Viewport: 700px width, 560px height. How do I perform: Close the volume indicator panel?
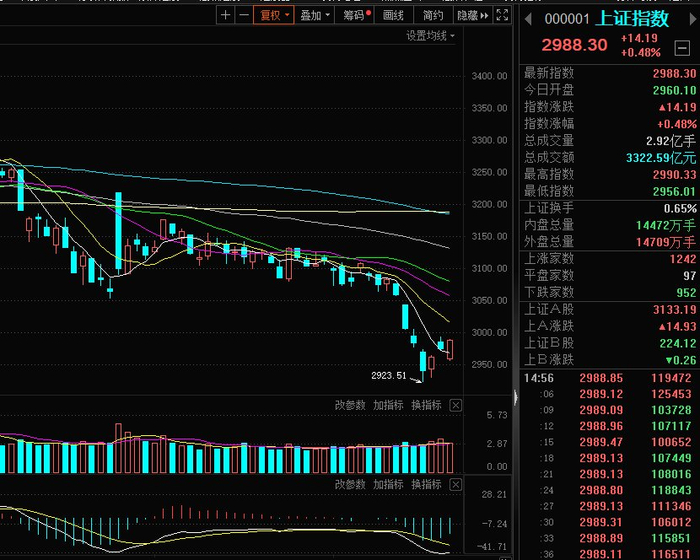(455, 405)
